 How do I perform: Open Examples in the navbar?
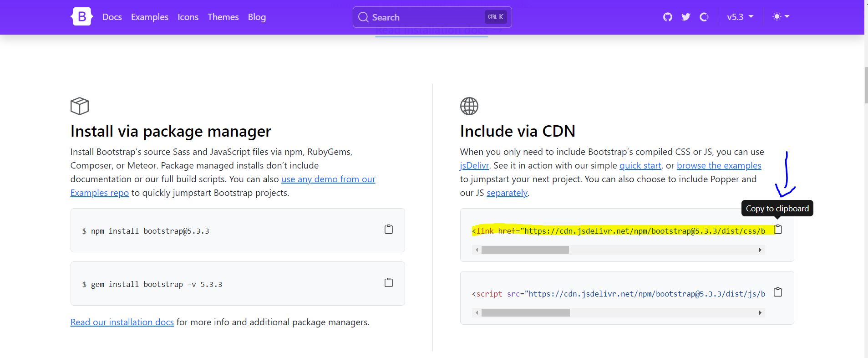click(150, 17)
